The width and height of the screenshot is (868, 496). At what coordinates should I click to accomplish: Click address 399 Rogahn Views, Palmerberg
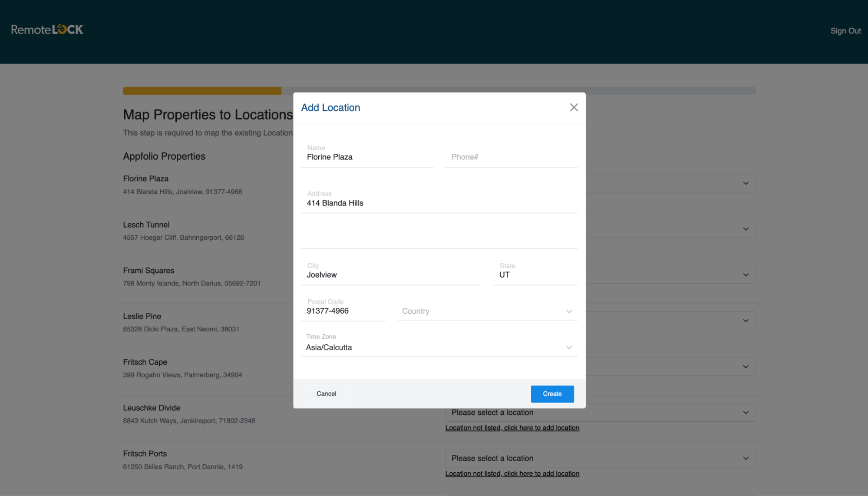[x=182, y=375]
